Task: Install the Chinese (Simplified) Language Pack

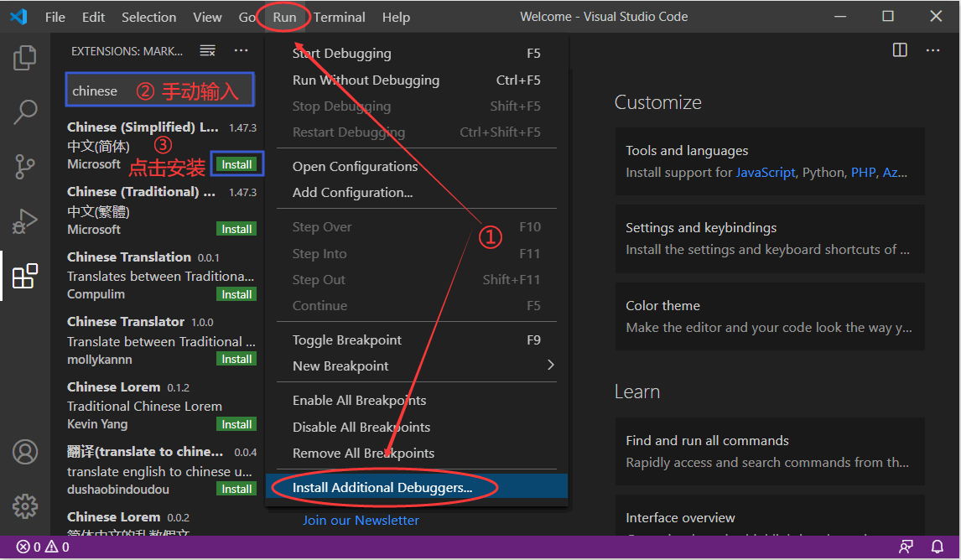Action: [236, 163]
